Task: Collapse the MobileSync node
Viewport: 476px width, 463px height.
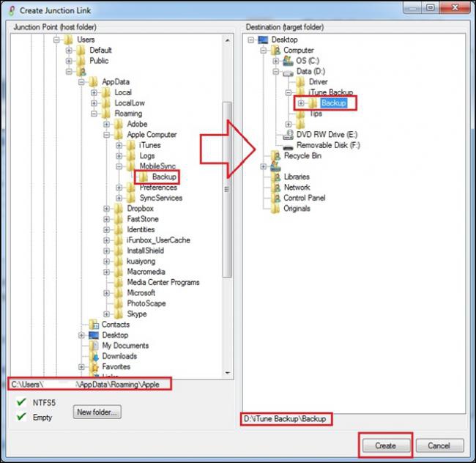Action: (119, 166)
